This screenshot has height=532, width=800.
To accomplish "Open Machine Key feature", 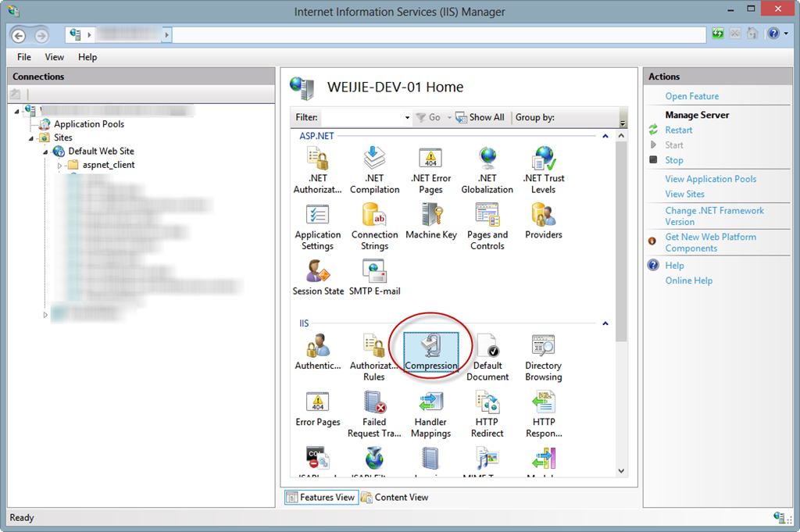I will (430, 221).
